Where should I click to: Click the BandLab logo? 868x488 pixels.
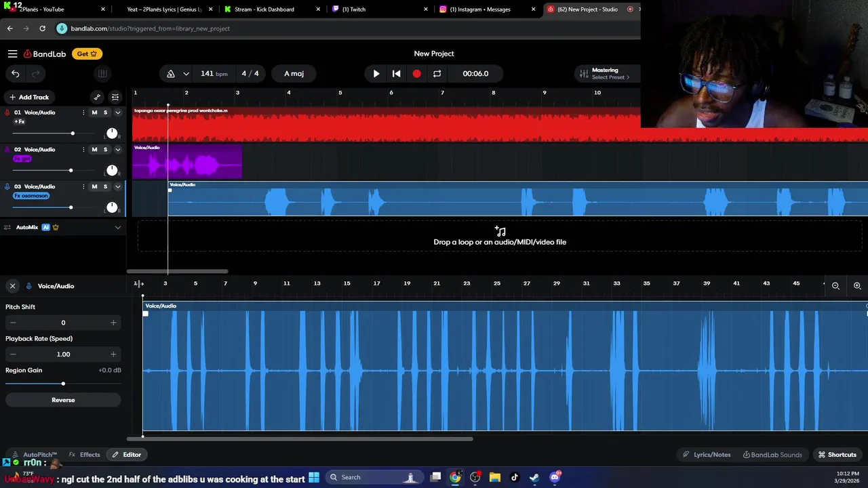tap(45, 54)
